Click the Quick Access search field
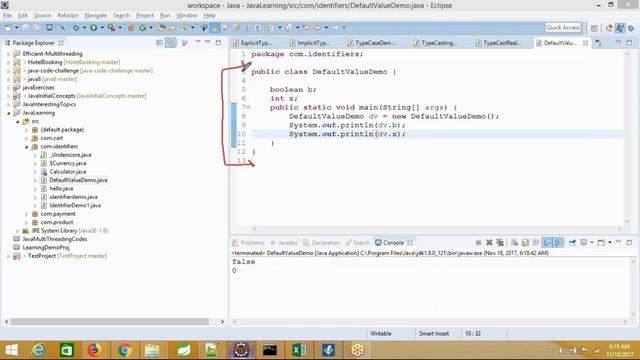The height and width of the screenshot is (360, 640). coord(563,27)
